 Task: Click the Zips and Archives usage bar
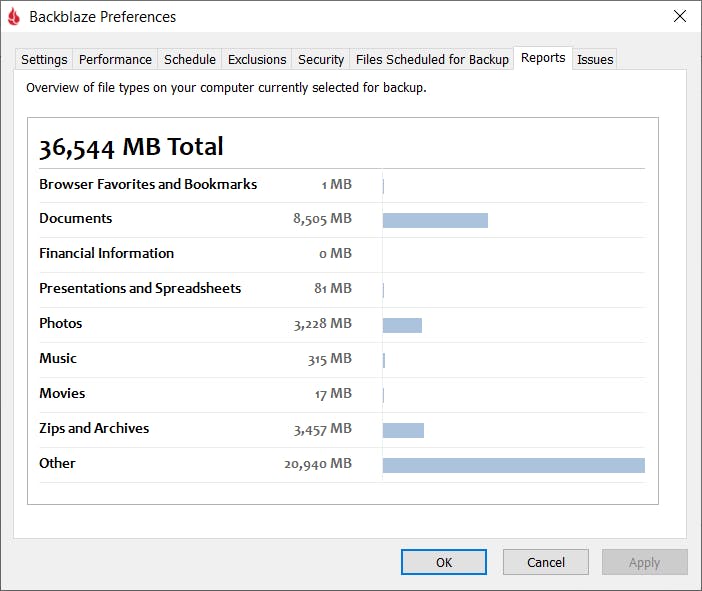[403, 430]
